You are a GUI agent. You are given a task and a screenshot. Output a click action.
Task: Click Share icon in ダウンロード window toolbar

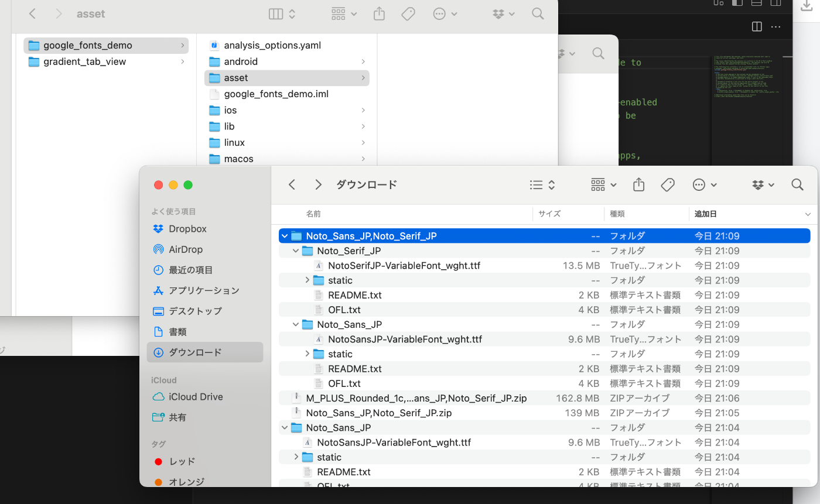tap(639, 185)
